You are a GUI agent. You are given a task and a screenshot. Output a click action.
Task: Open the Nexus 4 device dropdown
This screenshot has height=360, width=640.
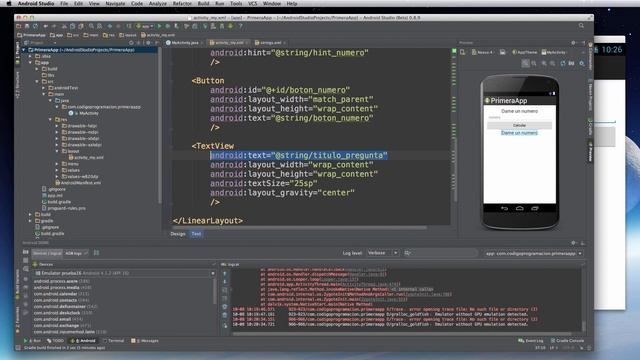pyautogui.click(x=483, y=52)
